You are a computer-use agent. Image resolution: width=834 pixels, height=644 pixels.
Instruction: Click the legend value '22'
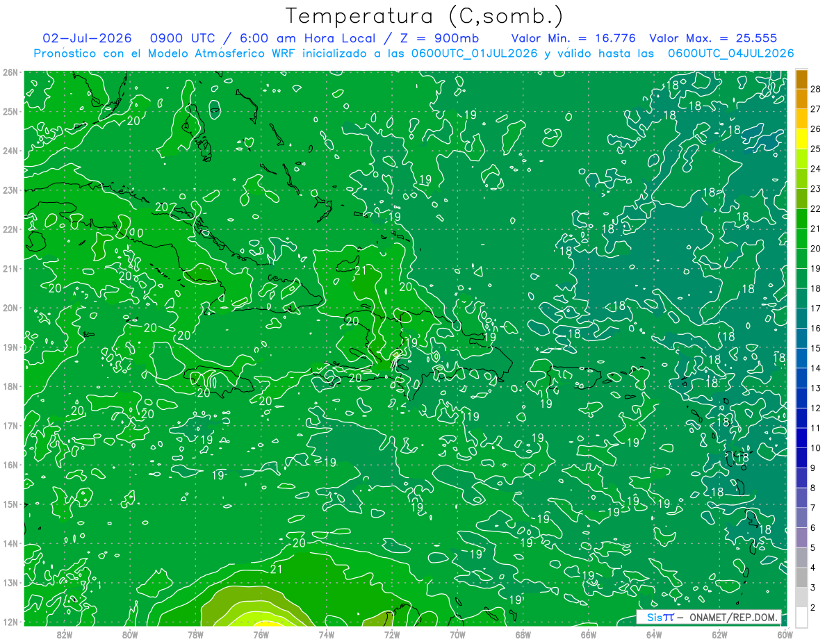(815, 208)
